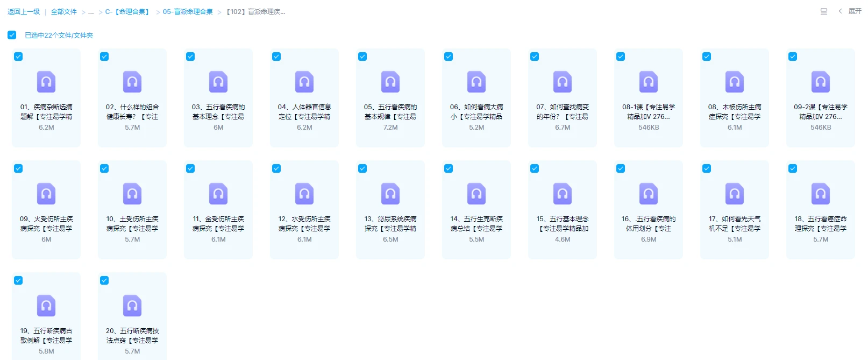This screenshot has height=360, width=868.
Task: Expand collapsed breadcrumb path ellipsis
Action: point(91,12)
